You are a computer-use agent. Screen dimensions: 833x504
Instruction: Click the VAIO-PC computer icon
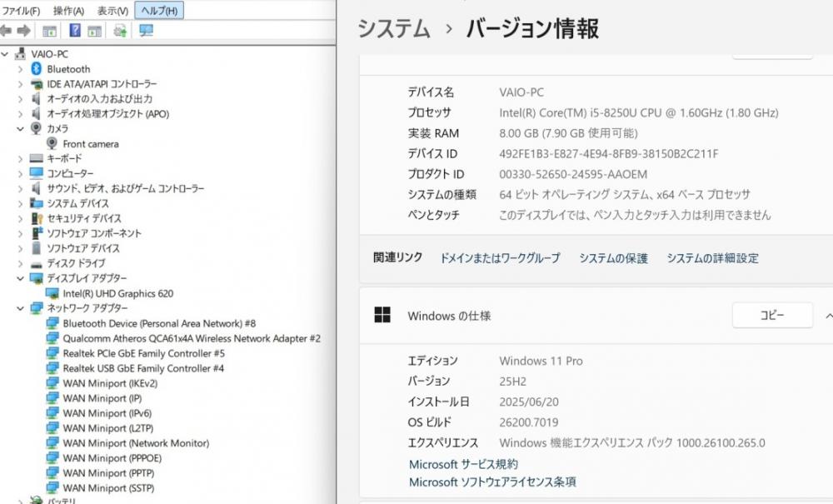(x=21, y=53)
